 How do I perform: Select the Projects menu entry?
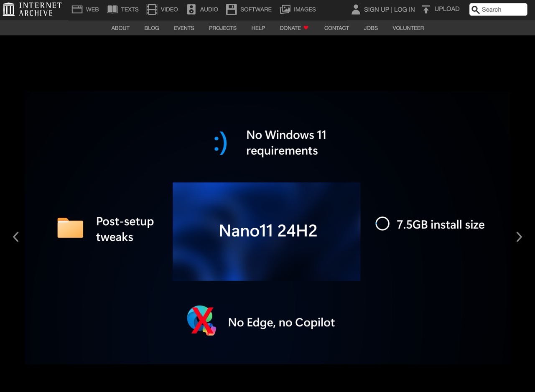222,28
